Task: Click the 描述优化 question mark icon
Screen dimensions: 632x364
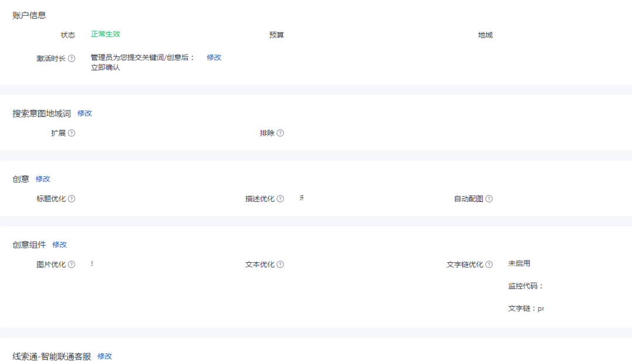Action: tap(280, 198)
